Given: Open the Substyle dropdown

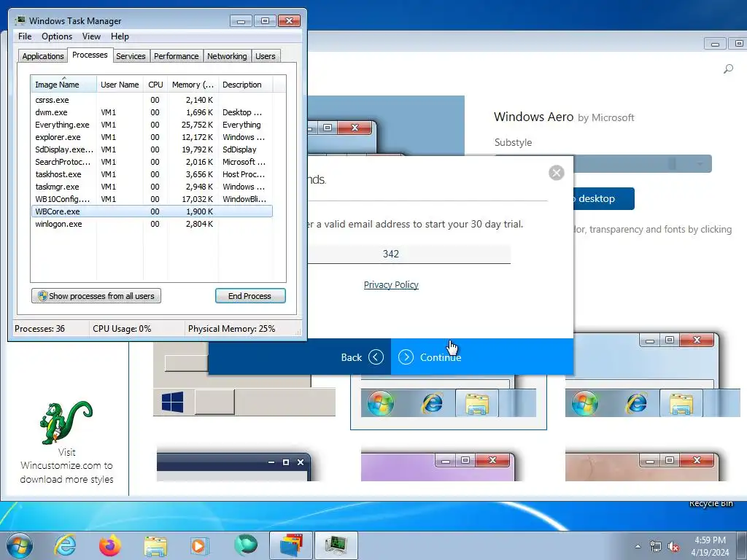Looking at the screenshot, I should pyautogui.click(x=643, y=164).
